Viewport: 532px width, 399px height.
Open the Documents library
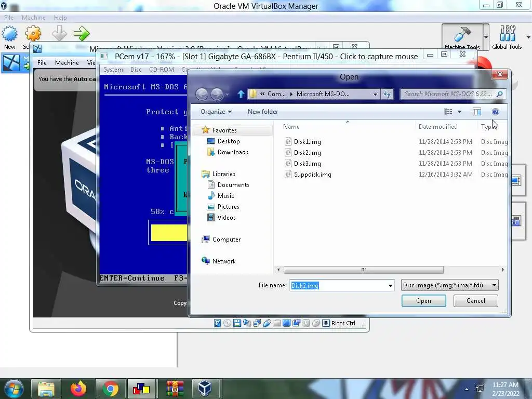[233, 184]
